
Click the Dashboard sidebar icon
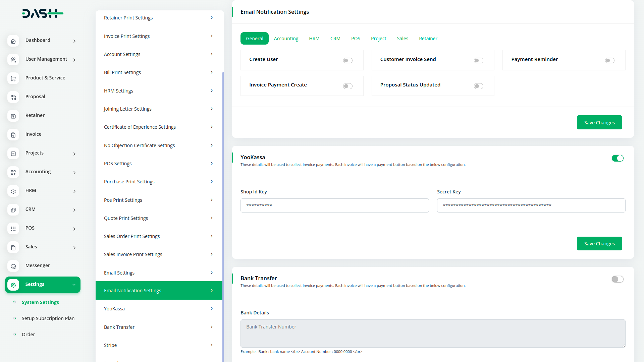pos(13,41)
